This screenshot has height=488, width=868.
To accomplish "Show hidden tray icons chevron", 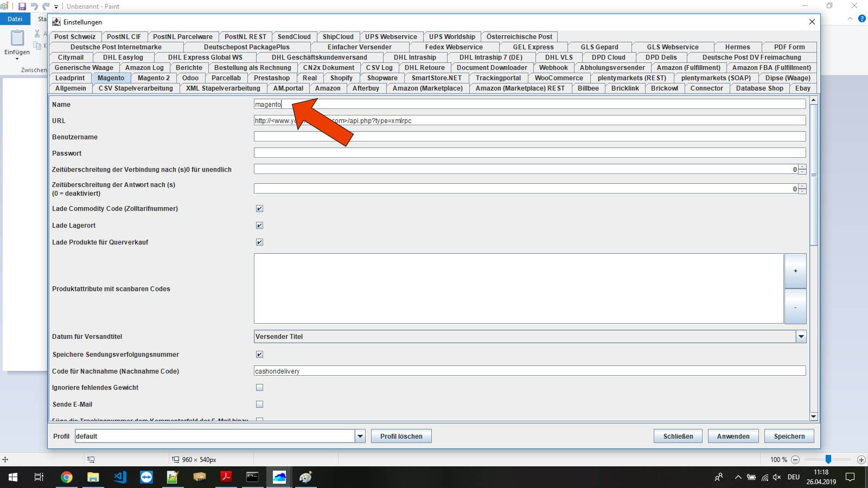I will [738, 477].
